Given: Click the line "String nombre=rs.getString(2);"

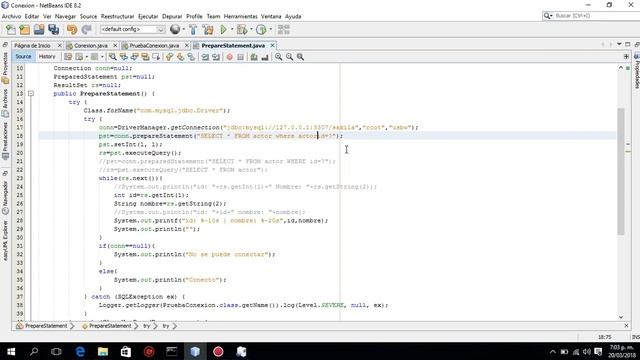Looking at the screenshot, I should point(170,203).
